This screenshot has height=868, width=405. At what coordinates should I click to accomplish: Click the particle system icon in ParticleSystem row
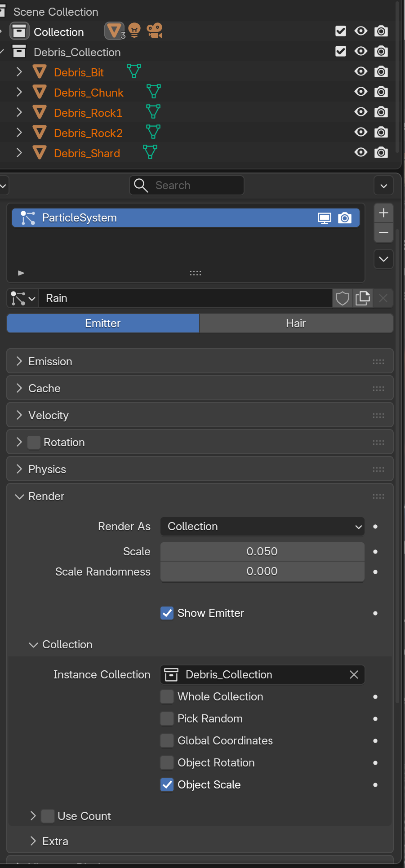click(x=28, y=218)
